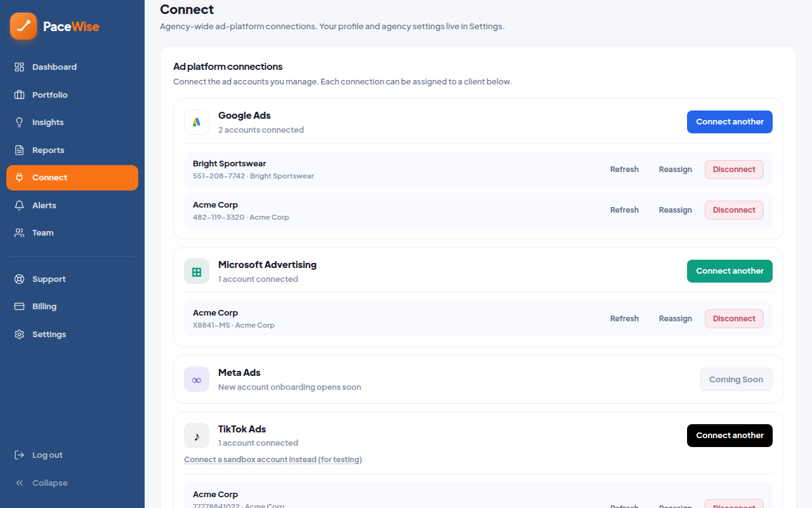Viewport: 812px width, 508px height.
Task: Click the TikTok Ads music note logo
Action: (197, 436)
